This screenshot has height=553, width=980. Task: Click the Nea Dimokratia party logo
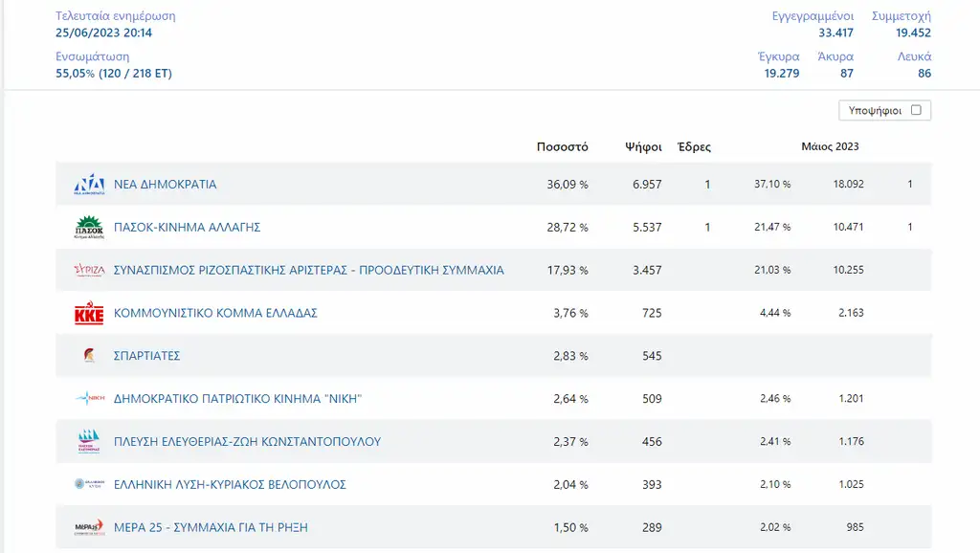click(89, 185)
